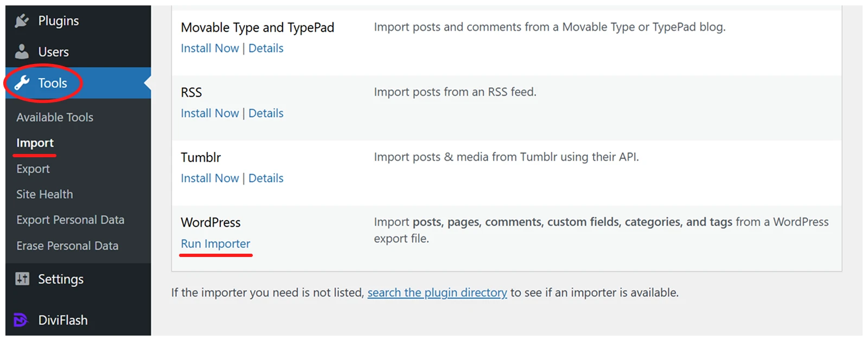
Task: Install Movable Type and TypePad importer
Action: [x=209, y=48]
